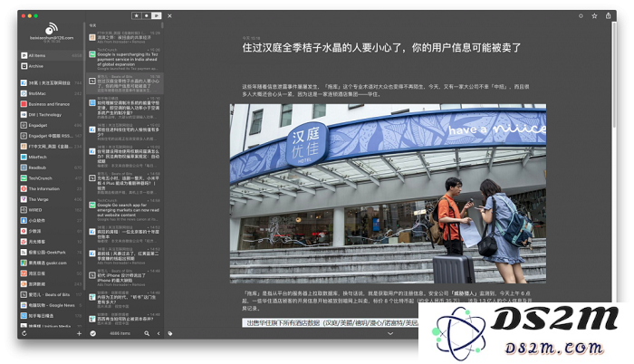Screen dimensions: 634x364
Task: Click highlighted text 出售华住旗下所有酒店数据
Action: (330, 322)
